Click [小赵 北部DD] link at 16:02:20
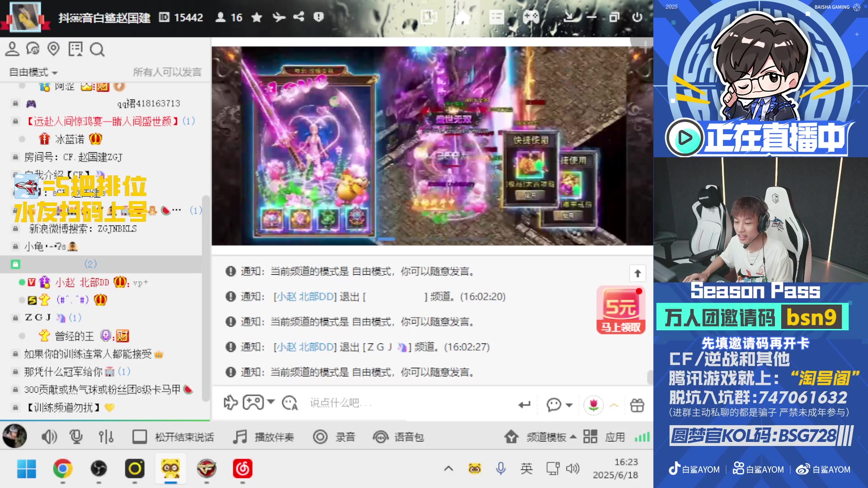 (x=305, y=297)
